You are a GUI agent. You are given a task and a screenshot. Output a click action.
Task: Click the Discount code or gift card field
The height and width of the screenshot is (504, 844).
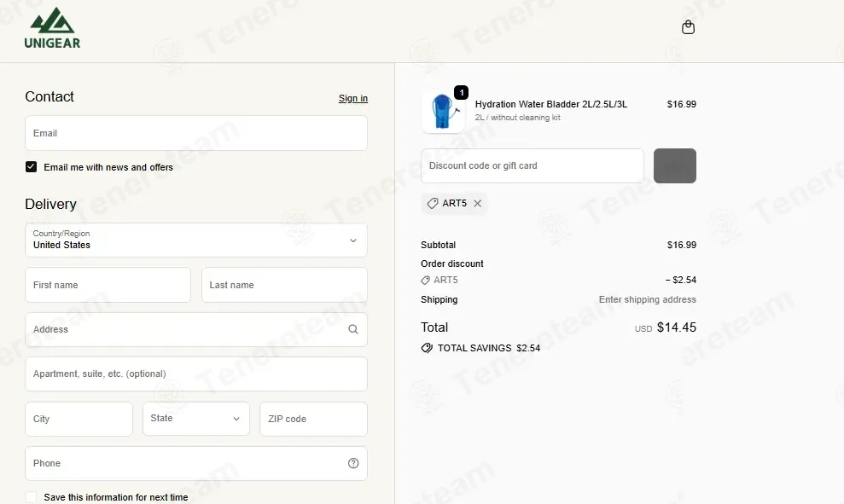[533, 165]
